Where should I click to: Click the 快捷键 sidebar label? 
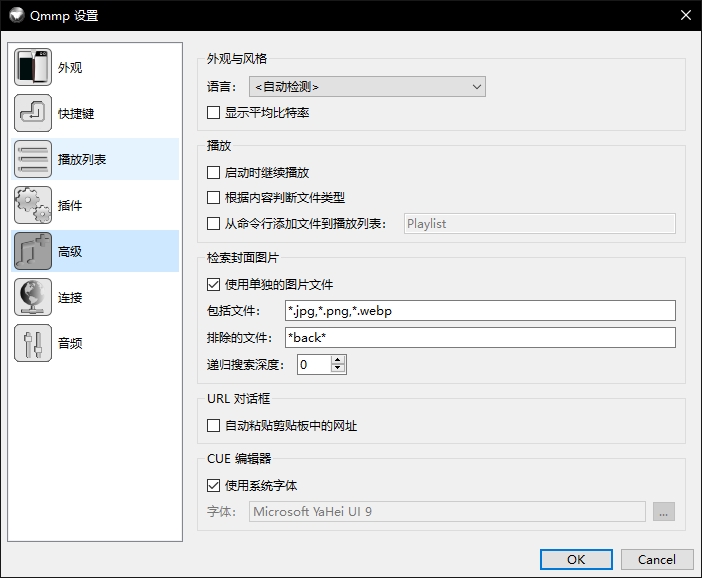click(x=76, y=114)
